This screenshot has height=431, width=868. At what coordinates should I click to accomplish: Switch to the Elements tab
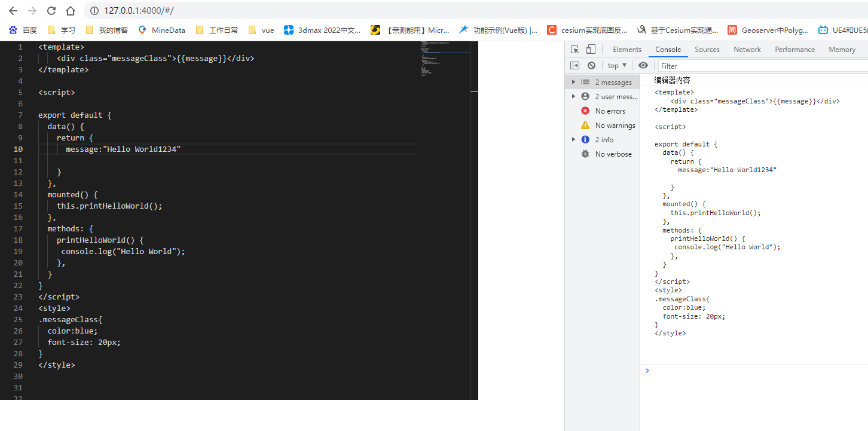click(x=627, y=50)
